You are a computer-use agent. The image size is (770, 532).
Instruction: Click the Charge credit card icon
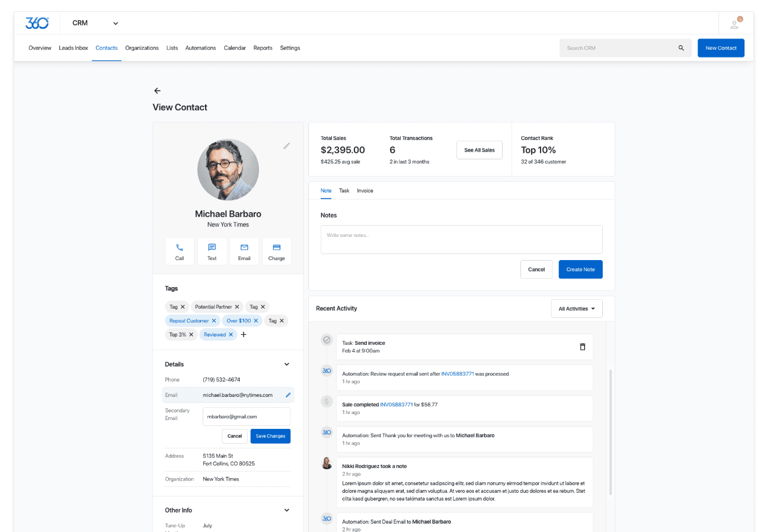(x=276, y=248)
